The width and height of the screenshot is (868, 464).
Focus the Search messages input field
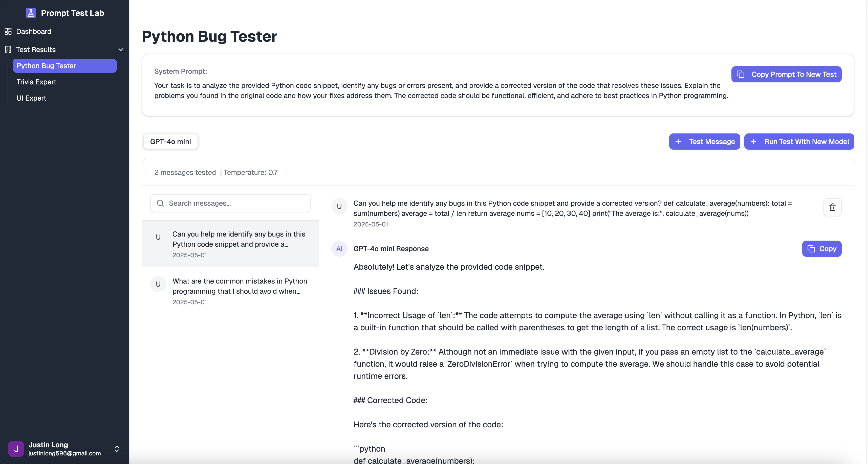[236, 203]
